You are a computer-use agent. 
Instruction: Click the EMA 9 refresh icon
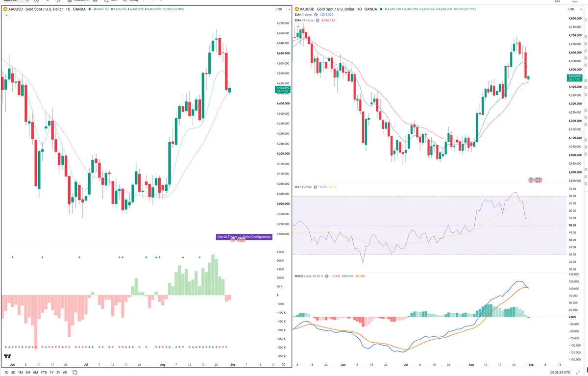[316, 15]
